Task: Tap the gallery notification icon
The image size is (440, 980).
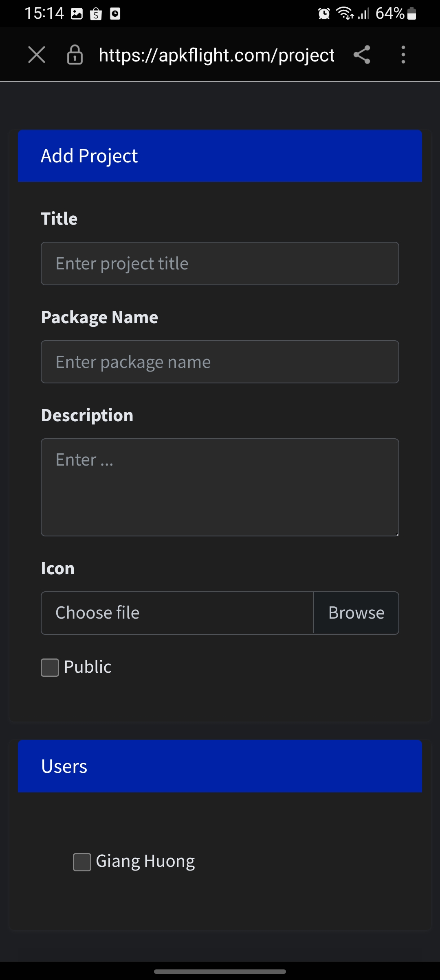Action: coord(77,14)
